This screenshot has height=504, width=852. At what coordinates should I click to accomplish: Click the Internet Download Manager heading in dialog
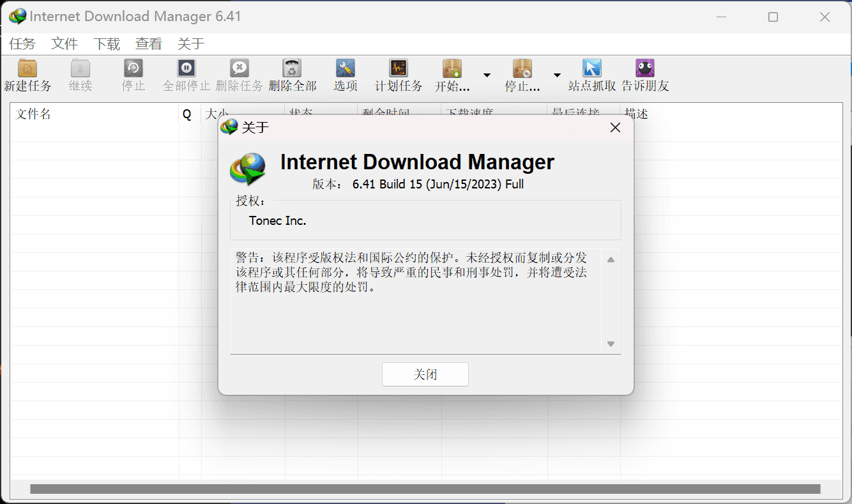[417, 162]
